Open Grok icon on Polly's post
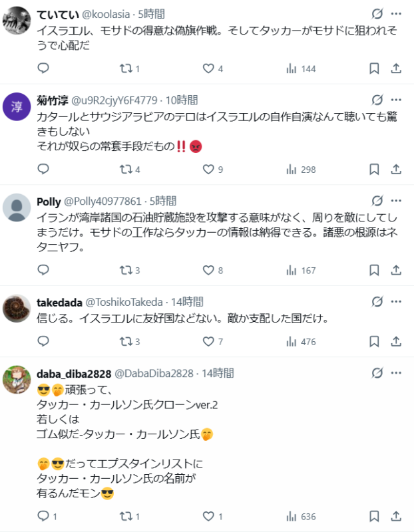 coord(377,201)
